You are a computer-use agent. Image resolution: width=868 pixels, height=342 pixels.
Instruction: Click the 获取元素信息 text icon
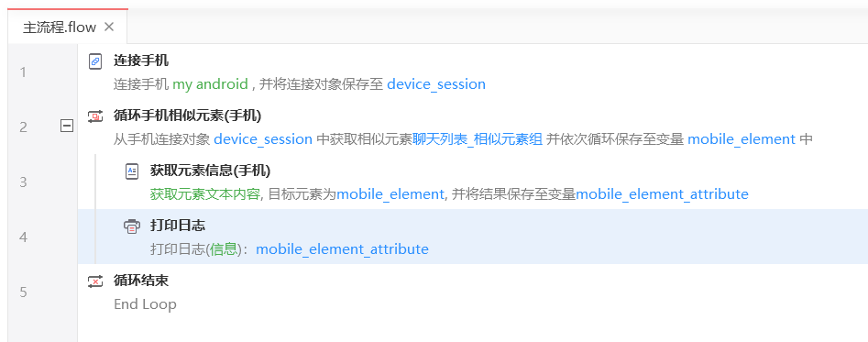click(132, 171)
